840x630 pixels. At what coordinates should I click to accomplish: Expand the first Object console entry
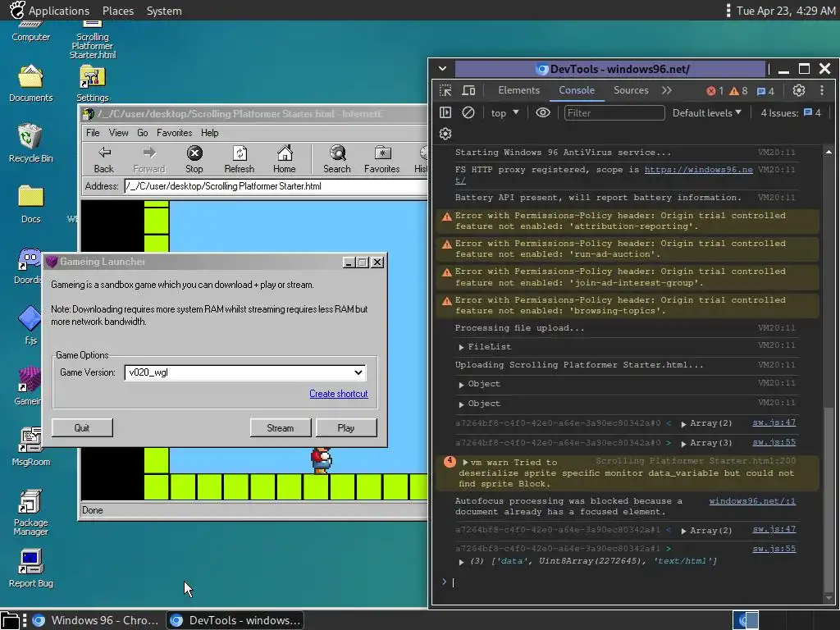[x=461, y=385]
